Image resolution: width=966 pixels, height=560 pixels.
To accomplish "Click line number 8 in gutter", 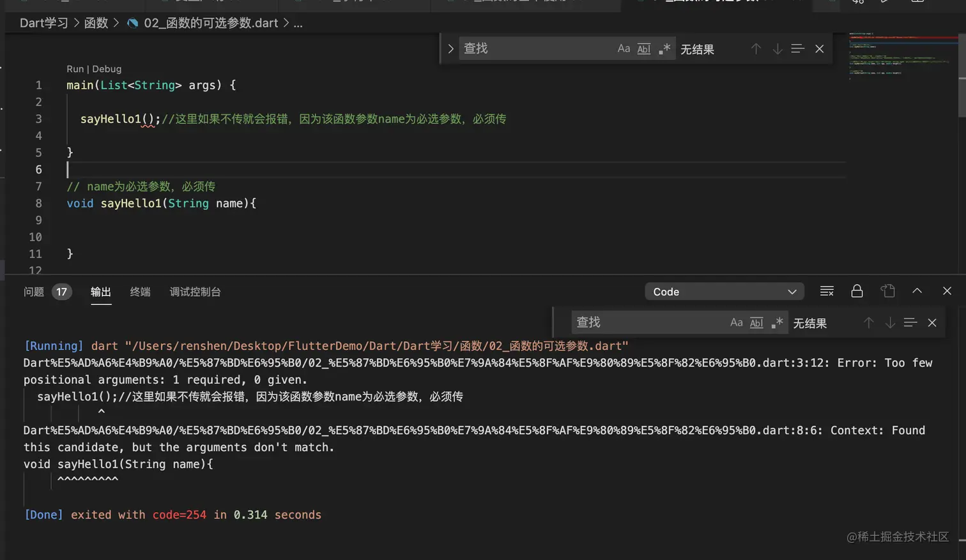I will click(x=38, y=203).
